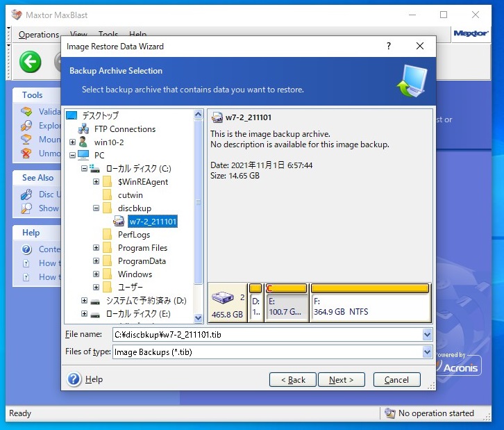
Task: Open the Operations menu
Action: point(39,35)
